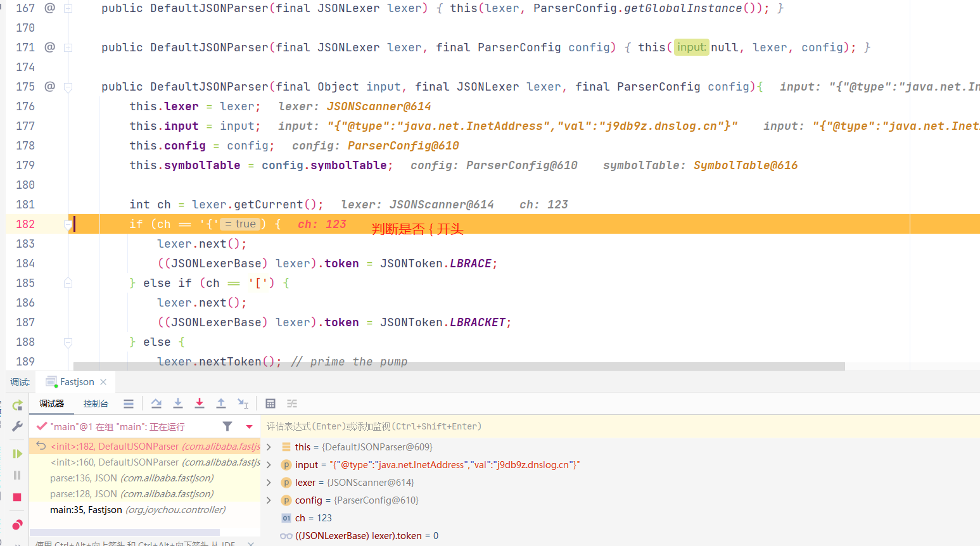
Task: Click the @ override marker on line 175
Action: point(50,86)
